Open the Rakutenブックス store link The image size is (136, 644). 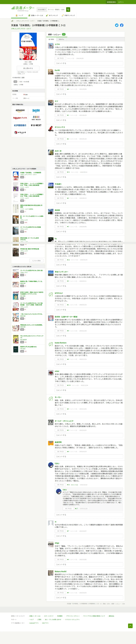coord(20,118)
